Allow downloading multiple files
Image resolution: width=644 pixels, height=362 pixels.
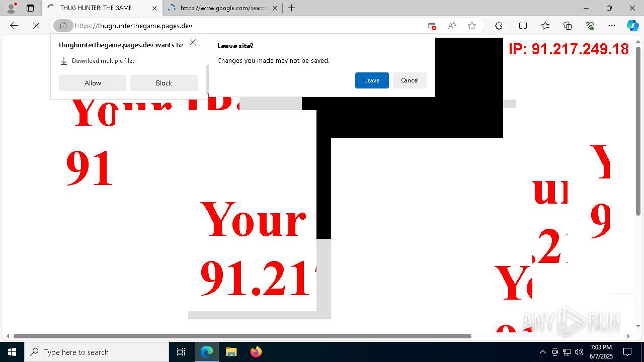[93, 83]
